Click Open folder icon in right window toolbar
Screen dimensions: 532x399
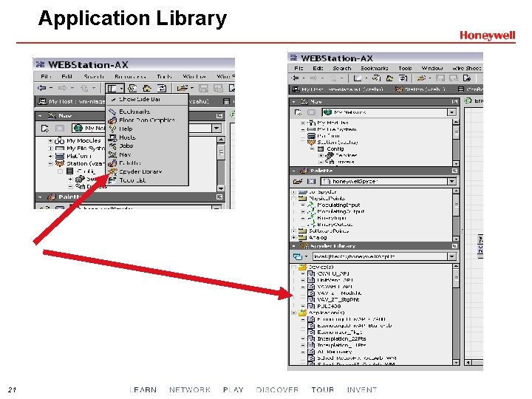[421, 78]
